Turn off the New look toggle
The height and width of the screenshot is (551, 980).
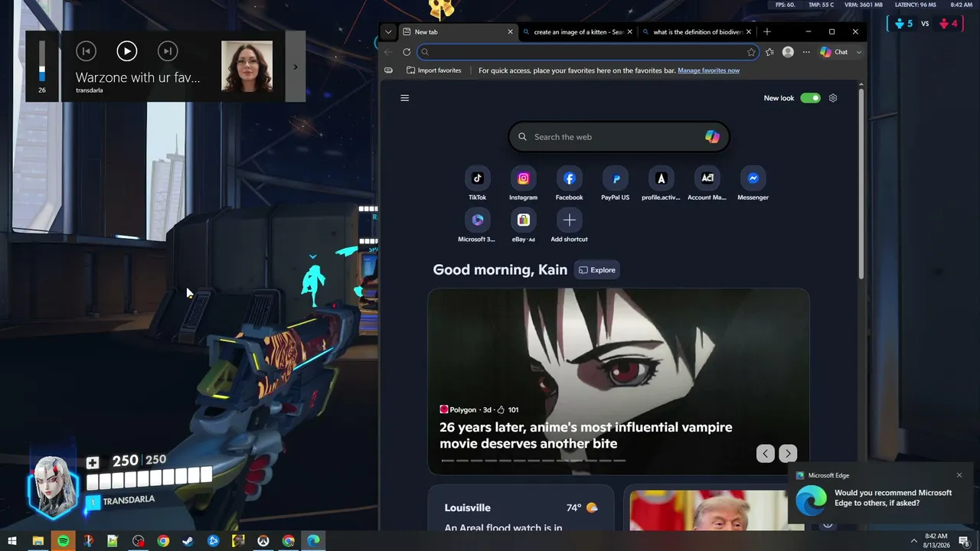[x=810, y=98]
